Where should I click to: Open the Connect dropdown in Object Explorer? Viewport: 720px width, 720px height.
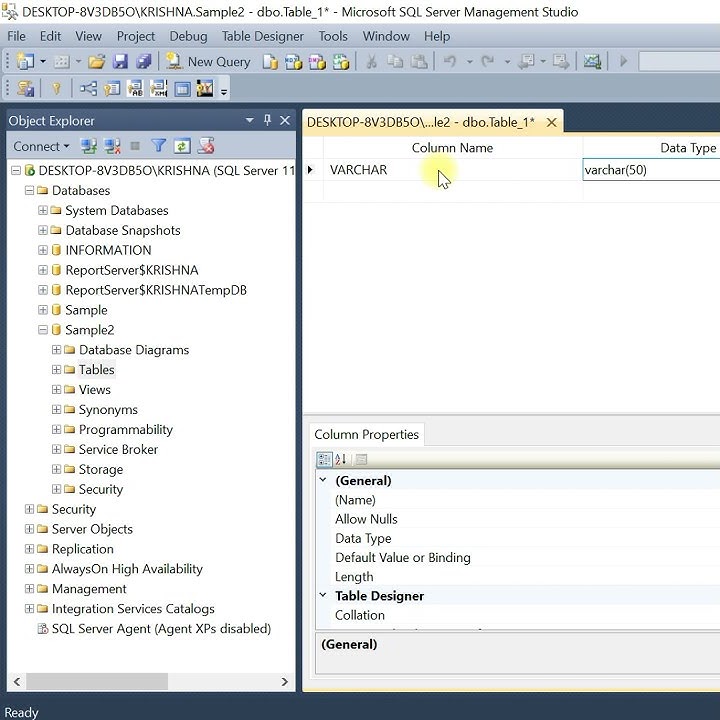click(41, 146)
